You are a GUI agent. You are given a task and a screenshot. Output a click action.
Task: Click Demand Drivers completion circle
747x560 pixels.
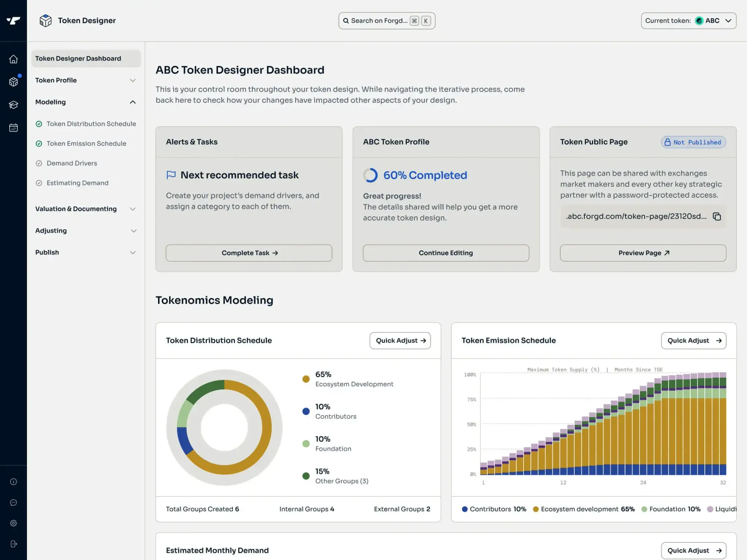point(39,163)
